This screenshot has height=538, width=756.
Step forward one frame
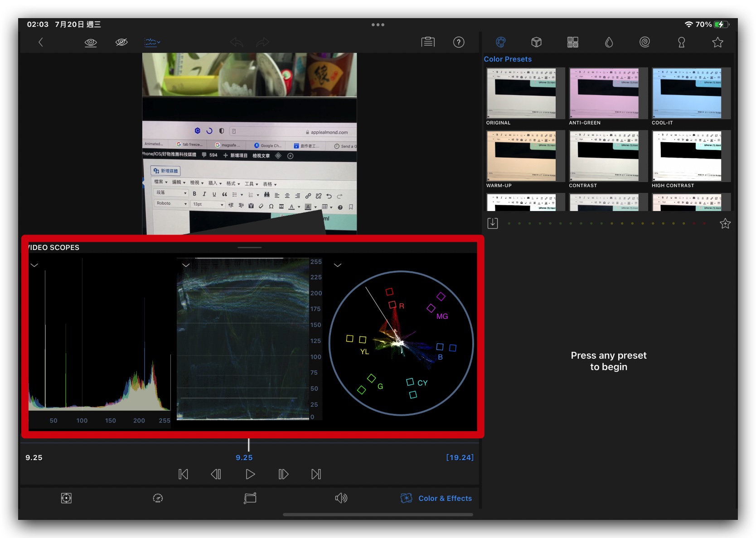283,474
